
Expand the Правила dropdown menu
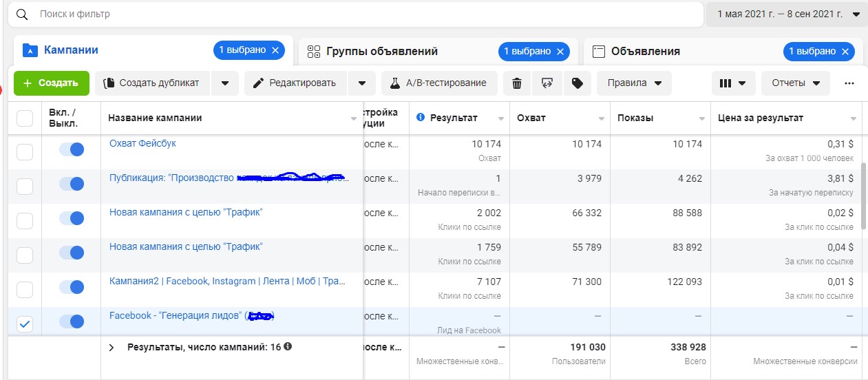(634, 83)
